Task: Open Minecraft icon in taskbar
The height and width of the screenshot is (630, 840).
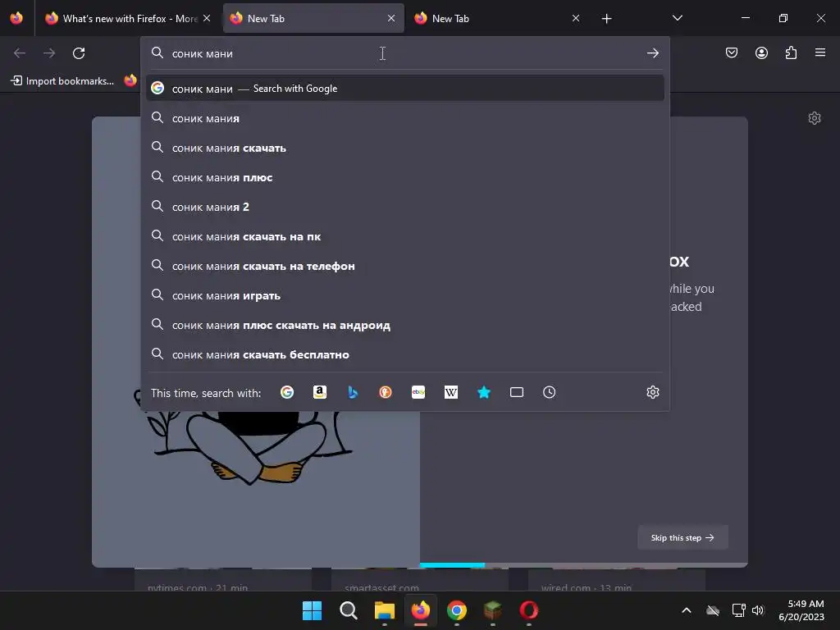Action: click(x=492, y=610)
